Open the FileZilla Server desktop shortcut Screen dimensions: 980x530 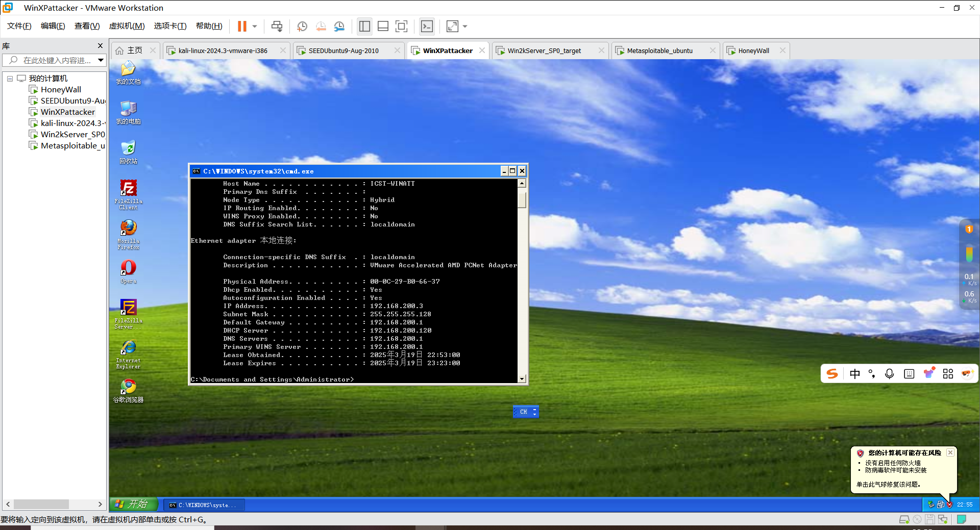tap(128, 314)
